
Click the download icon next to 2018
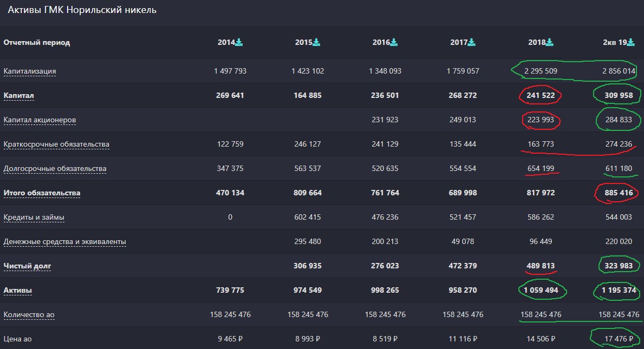pyautogui.click(x=550, y=42)
